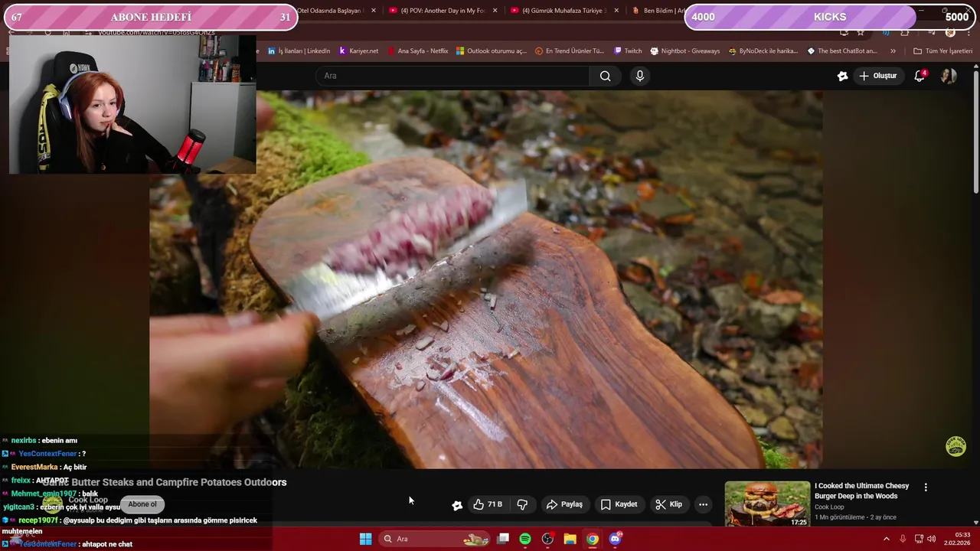Open Outlook oturumu aç bookmark

[x=491, y=51]
